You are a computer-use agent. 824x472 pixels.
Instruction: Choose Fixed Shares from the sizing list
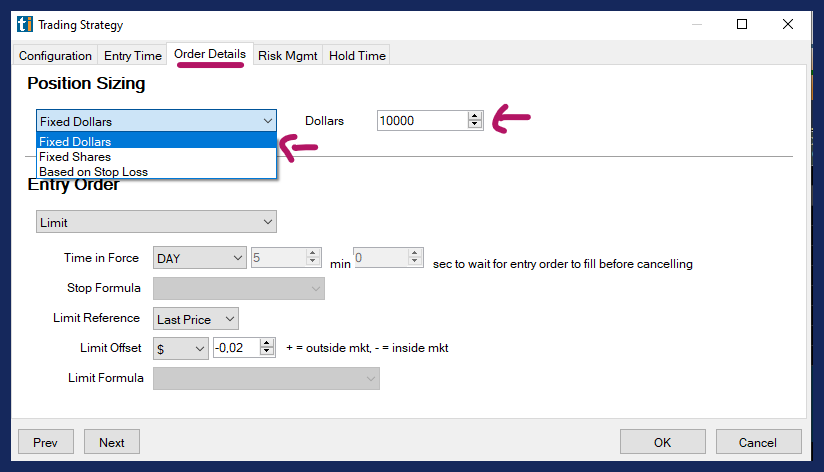point(75,157)
